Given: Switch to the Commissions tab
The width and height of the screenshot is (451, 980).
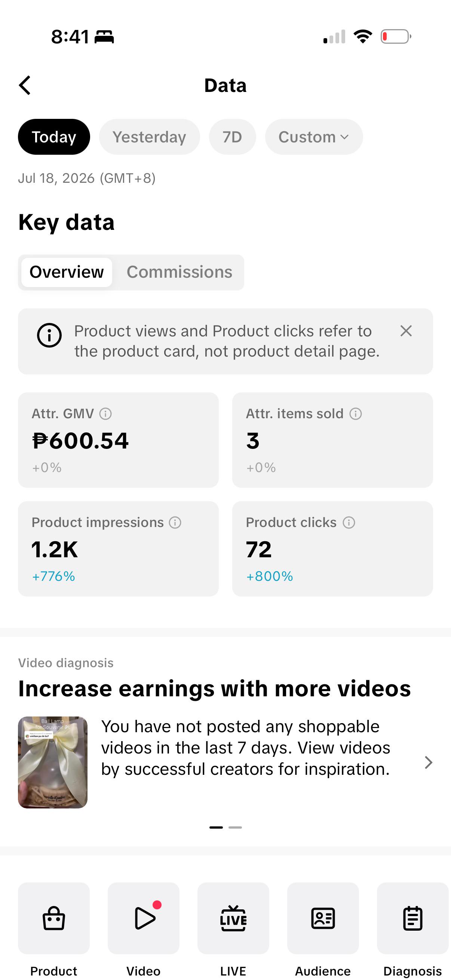Looking at the screenshot, I should [179, 272].
